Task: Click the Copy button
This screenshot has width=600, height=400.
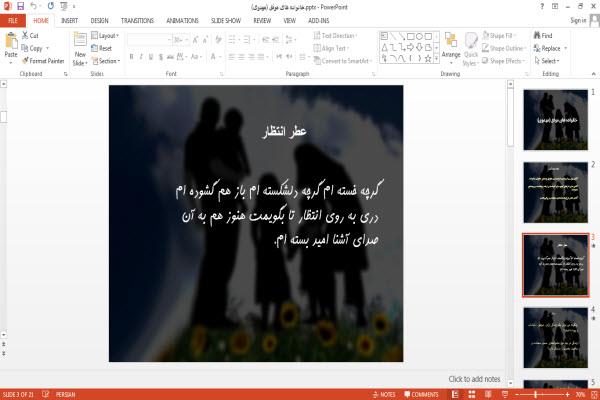Action: pos(32,48)
